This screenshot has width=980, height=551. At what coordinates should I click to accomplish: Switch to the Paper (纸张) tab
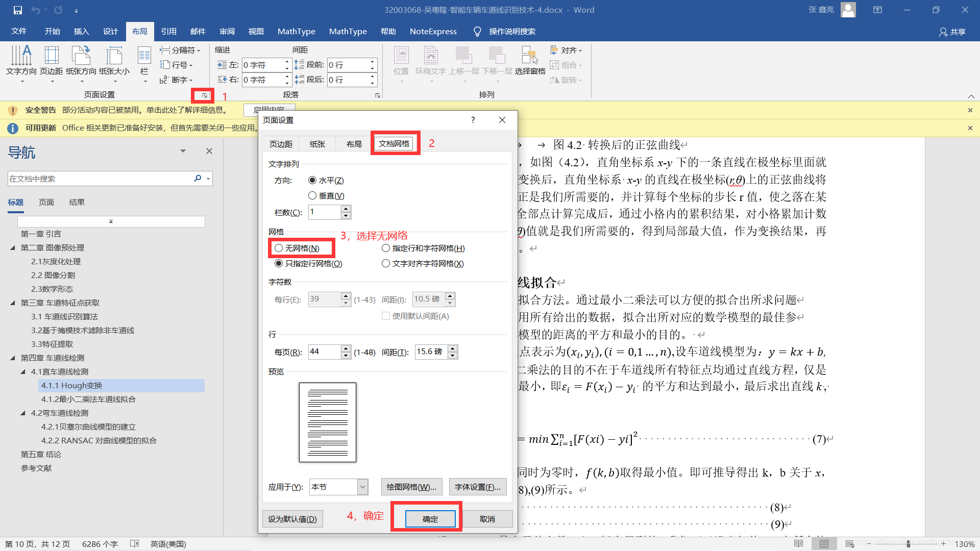coord(317,144)
